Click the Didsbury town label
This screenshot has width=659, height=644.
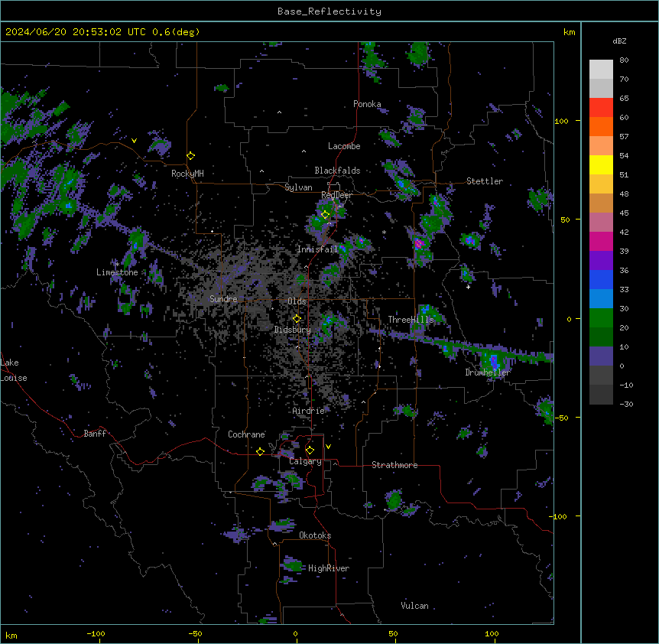click(x=293, y=330)
